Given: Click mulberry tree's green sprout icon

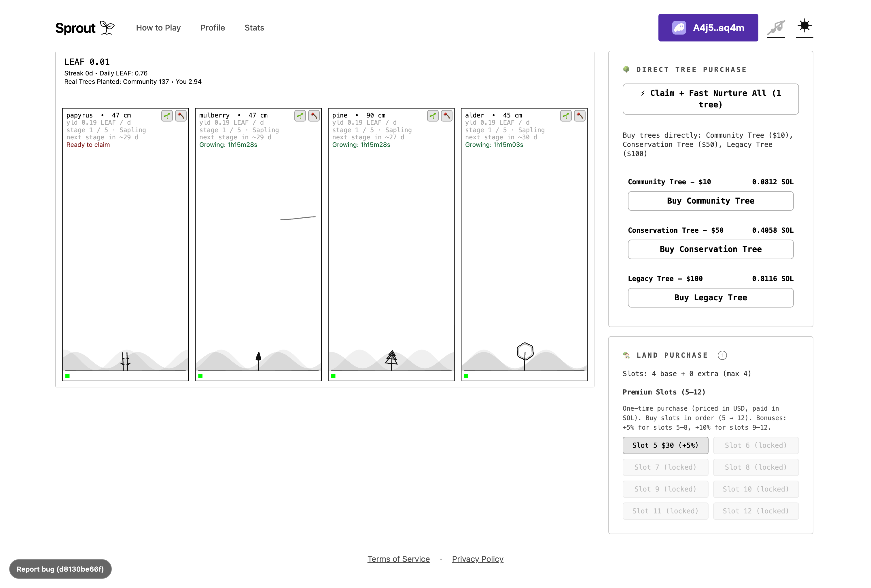Looking at the screenshot, I should (300, 116).
